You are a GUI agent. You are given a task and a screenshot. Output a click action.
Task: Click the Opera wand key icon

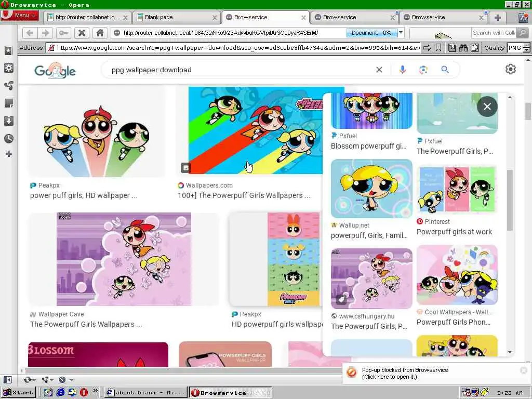[63, 33]
